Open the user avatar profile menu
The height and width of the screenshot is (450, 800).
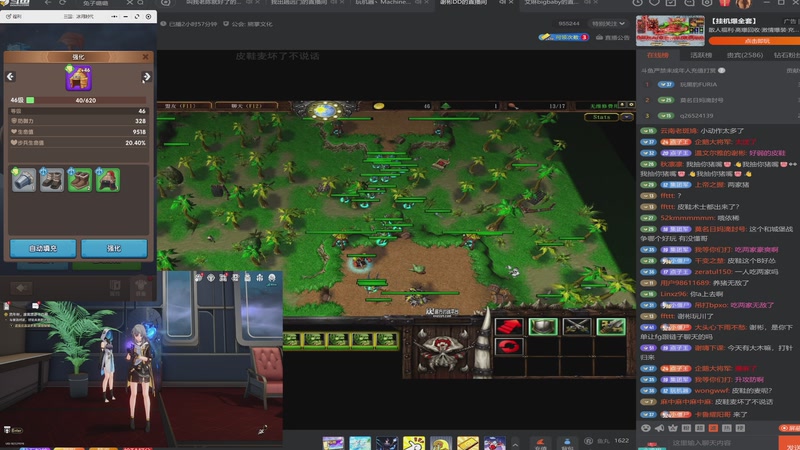tap(743, 4)
